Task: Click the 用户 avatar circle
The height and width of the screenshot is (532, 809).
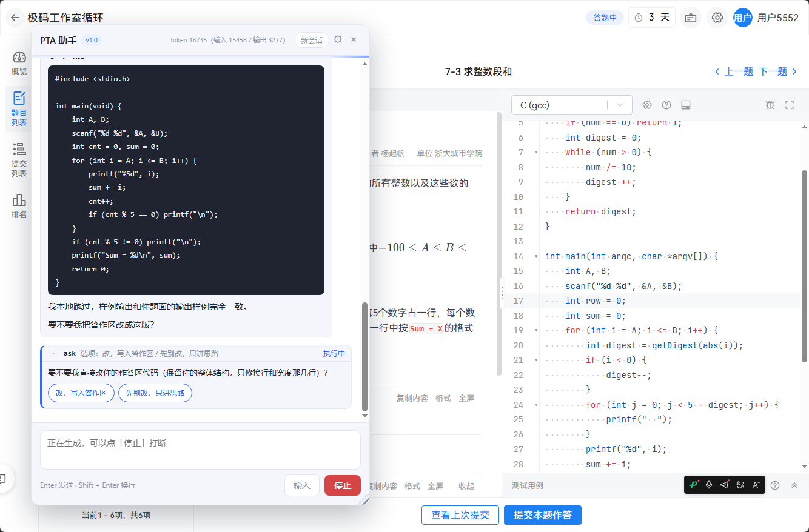Action: [742, 18]
